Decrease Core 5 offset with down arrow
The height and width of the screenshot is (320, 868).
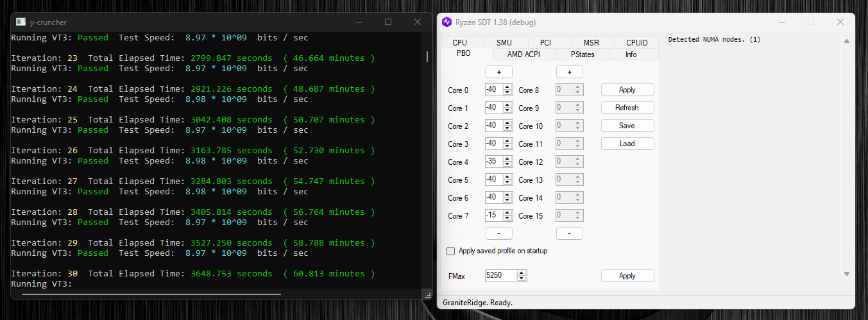pyautogui.click(x=507, y=183)
